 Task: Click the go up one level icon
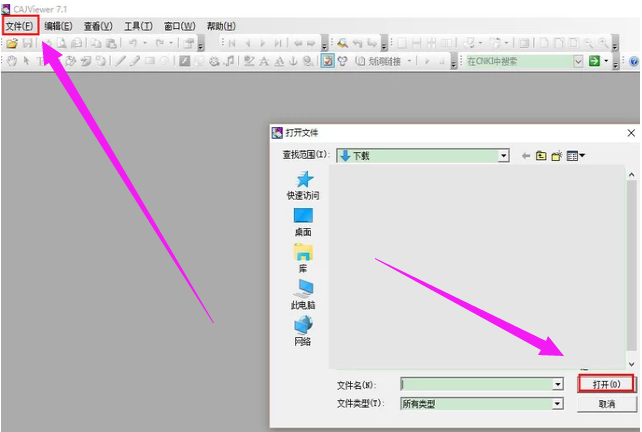click(x=541, y=156)
